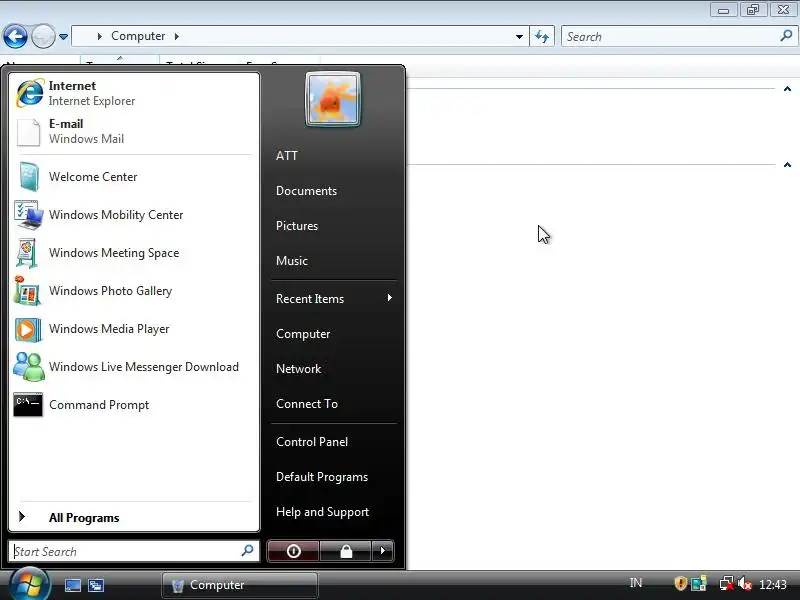
Task: Click Computer in the address breadcrumb
Action: coord(138,36)
